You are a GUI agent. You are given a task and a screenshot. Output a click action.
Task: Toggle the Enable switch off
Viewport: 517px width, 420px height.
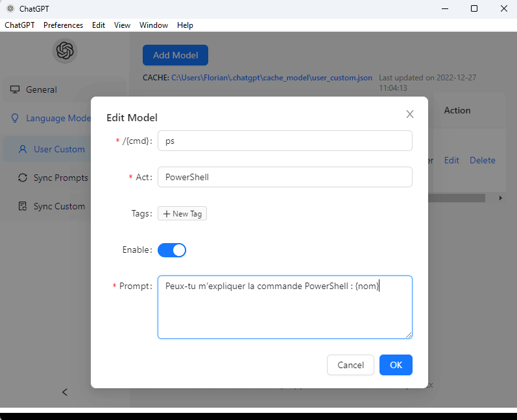pos(172,250)
